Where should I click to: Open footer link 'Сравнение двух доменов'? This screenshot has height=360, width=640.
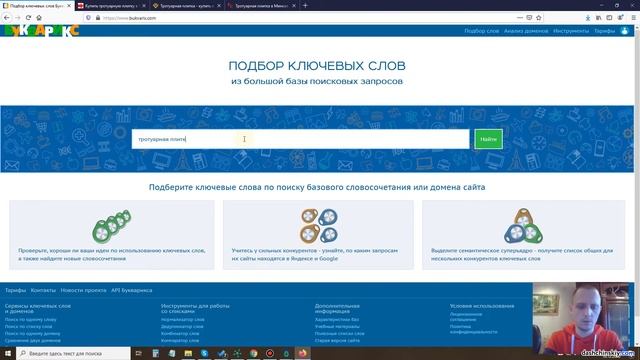click(x=33, y=340)
